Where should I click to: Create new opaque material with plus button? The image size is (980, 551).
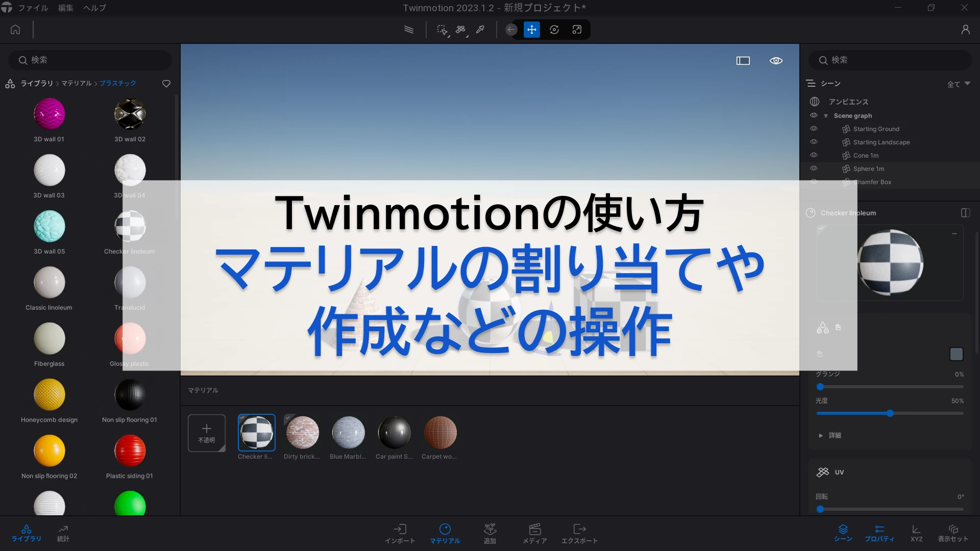[207, 433]
